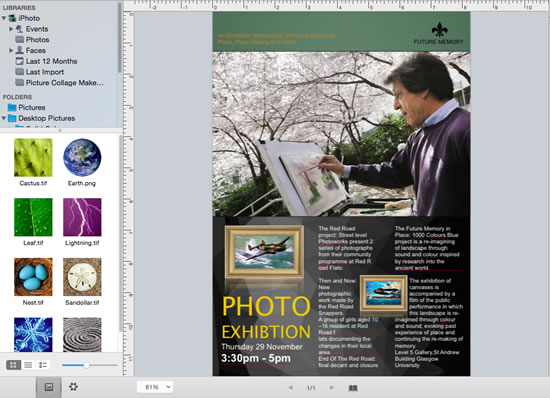Select the framed airplane picture
The width and height of the screenshot is (550, 398).
coord(264,252)
